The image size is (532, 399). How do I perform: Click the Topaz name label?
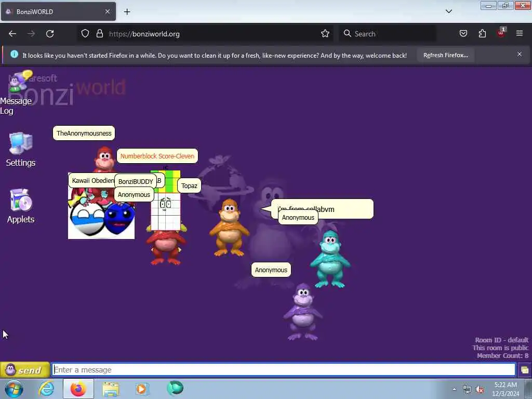click(x=189, y=185)
